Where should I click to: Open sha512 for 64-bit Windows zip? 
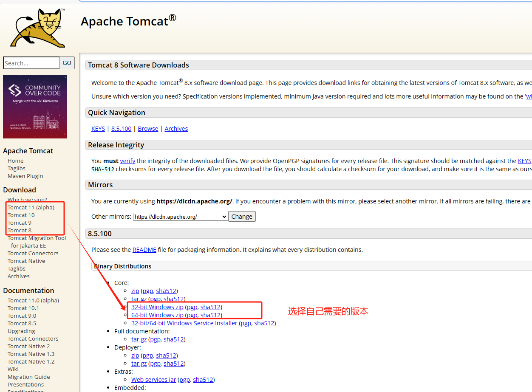coord(211,315)
